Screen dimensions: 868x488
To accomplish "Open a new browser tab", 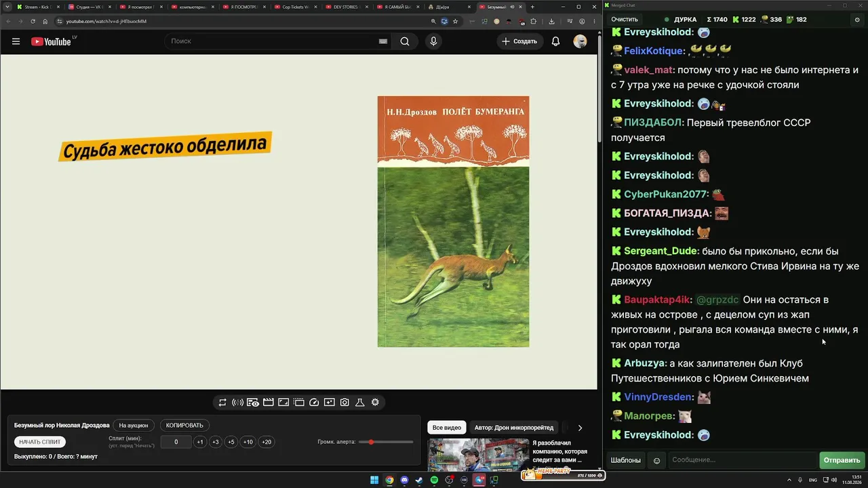I will pos(532,7).
